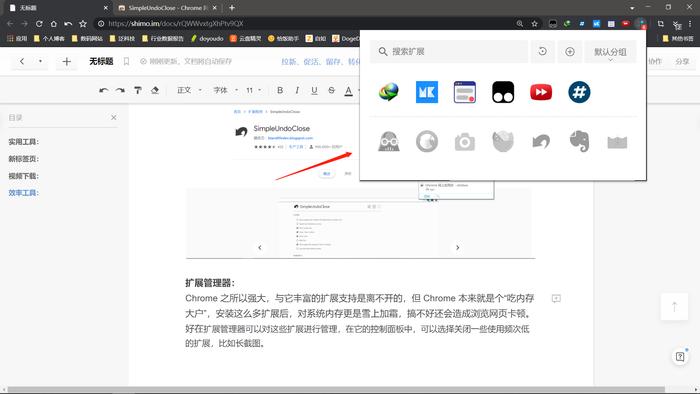The image size is (700, 394).
Task: Enable the disabled undo-close arrow extension
Action: point(541,142)
